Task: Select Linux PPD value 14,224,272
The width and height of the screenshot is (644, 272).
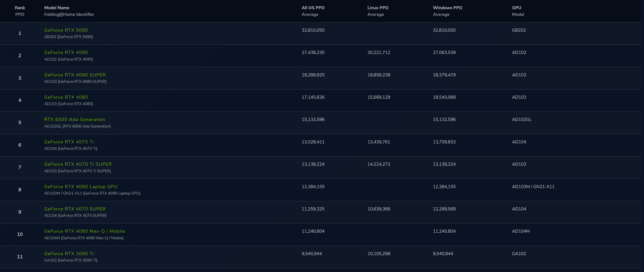Action: (x=379, y=164)
